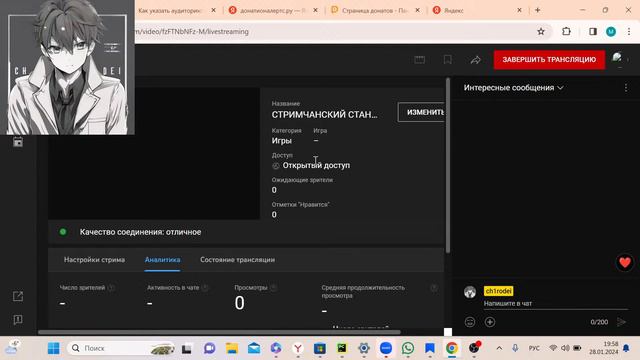Image resolution: width=640 pixels, height=360 pixels.
Task: Switch to the Настройки стрима tab
Action: tap(94, 260)
